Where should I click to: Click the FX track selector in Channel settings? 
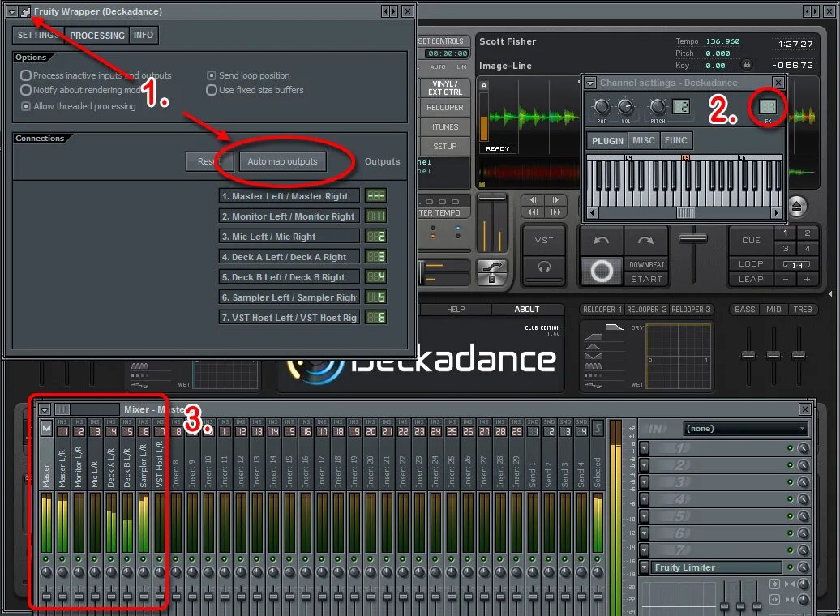click(x=768, y=107)
